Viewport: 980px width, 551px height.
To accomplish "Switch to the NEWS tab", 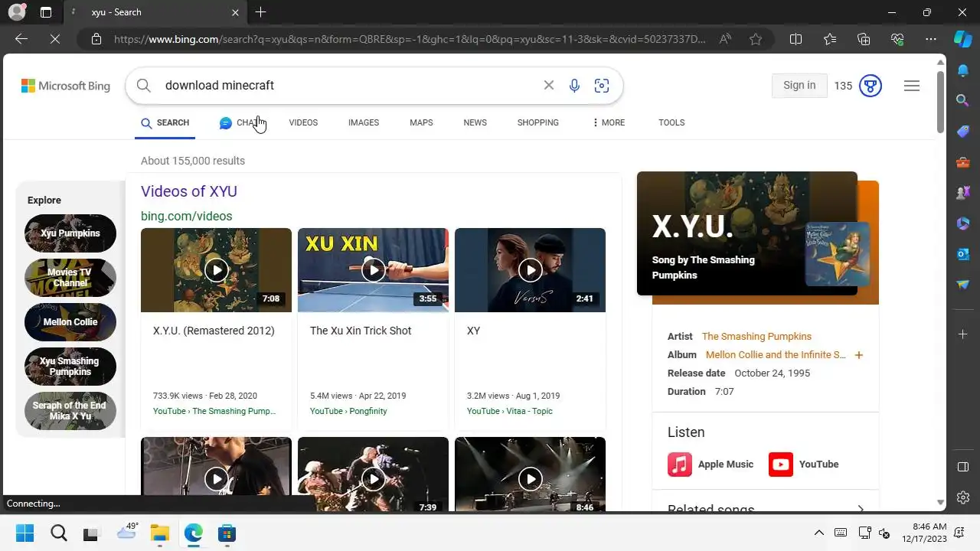I will point(475,122).
